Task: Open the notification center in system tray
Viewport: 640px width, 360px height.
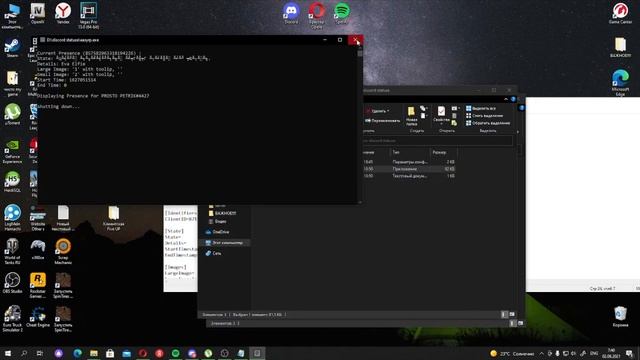Action: [629, 353]
